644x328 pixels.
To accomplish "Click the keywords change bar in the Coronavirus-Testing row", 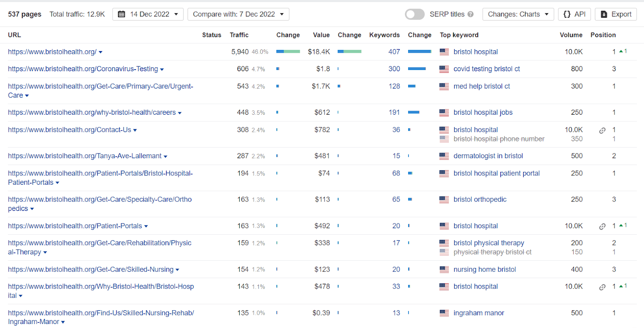I will [417, 69].
